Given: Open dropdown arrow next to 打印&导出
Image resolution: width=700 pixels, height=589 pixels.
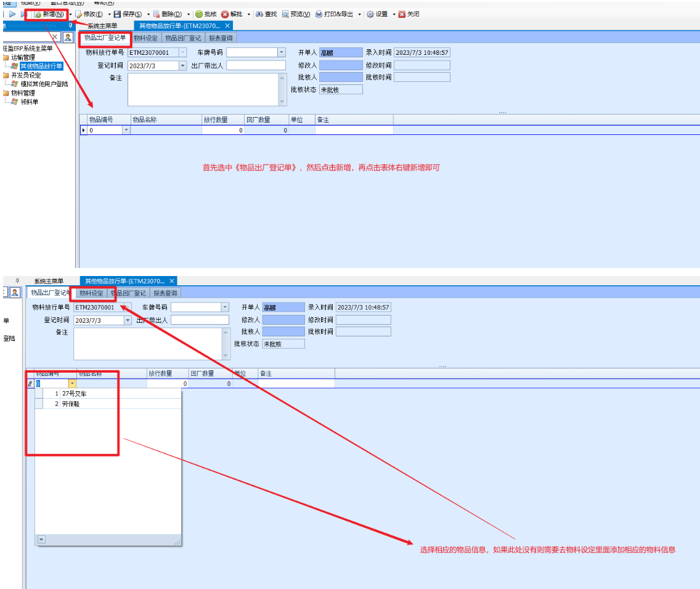Looking at the screenshot, I should pos(359,15).
